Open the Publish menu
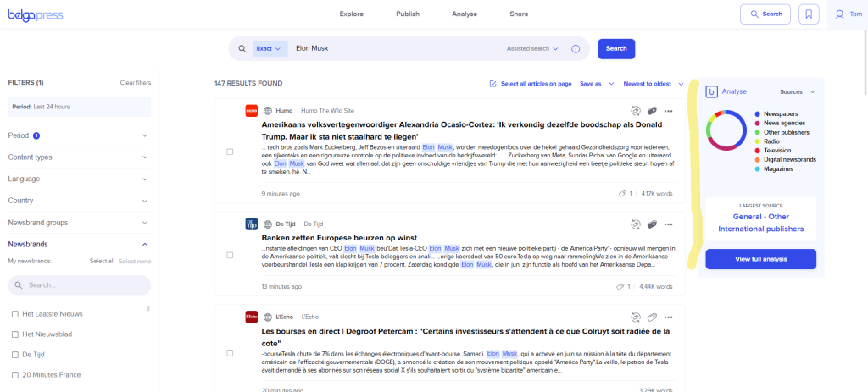The width and height of the screenshot is (868, 392). coord(408,14)
